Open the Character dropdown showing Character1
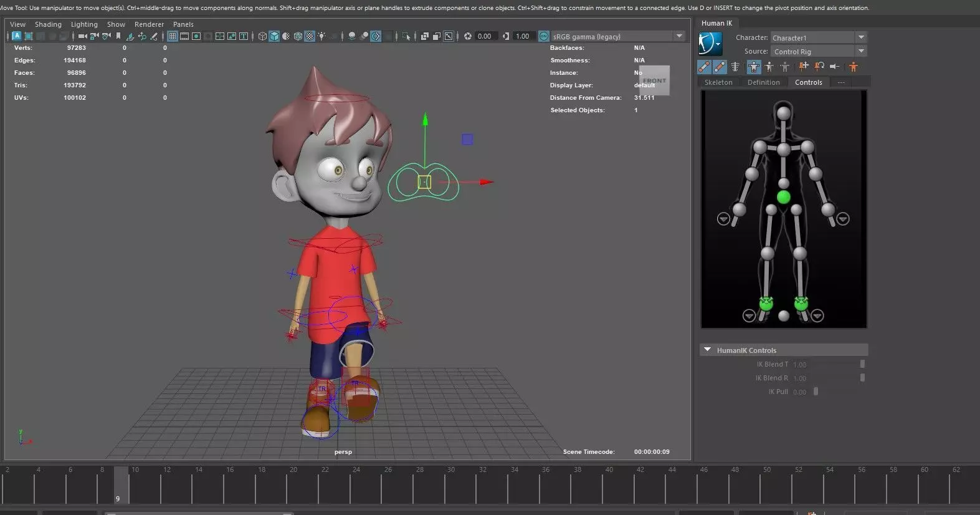 tap(819, 37)
